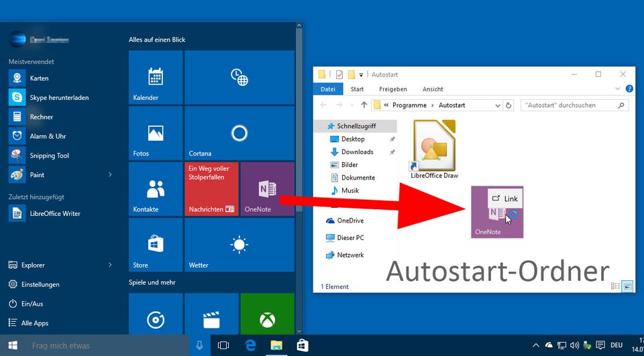Launch Edge from the taskbar

point(250,345)
